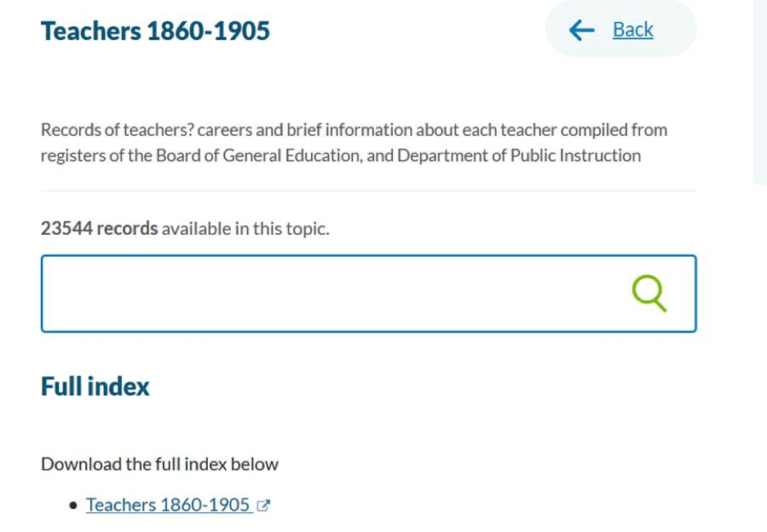Click the Full index section heading
Screen dimensions: 767x532
coord(95,386)
